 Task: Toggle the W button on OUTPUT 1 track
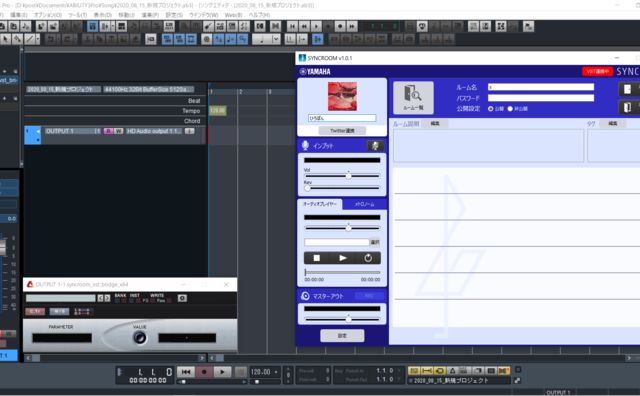click(118, 131)
